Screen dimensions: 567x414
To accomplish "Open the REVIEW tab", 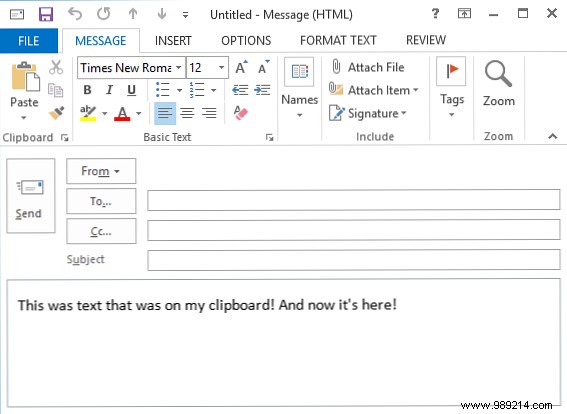I will (426, 40).
